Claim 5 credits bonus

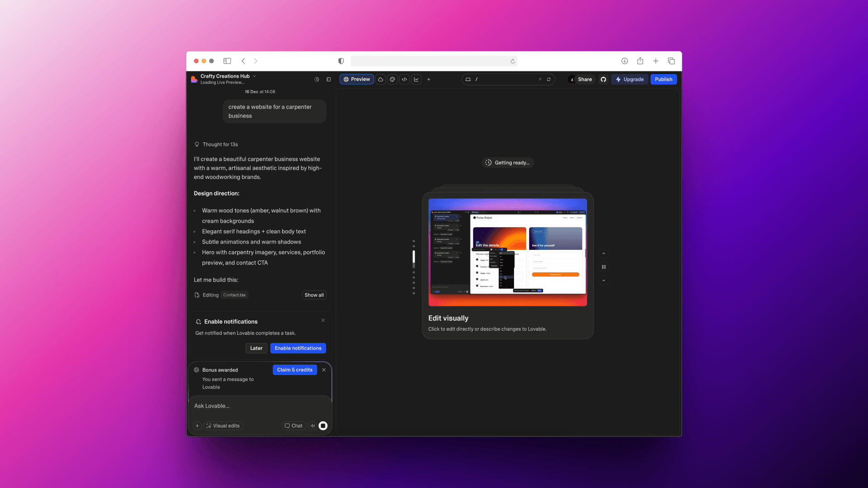295,370
